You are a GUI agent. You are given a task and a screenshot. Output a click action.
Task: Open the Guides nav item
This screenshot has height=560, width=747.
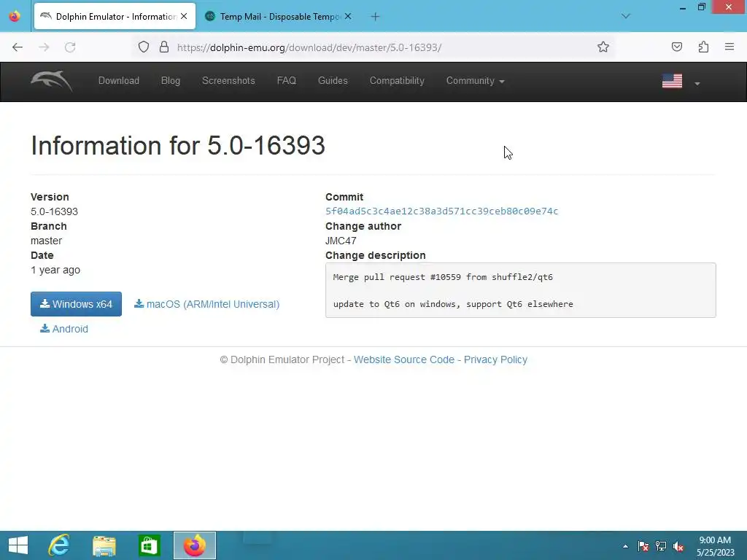click(x=333, y=80)
